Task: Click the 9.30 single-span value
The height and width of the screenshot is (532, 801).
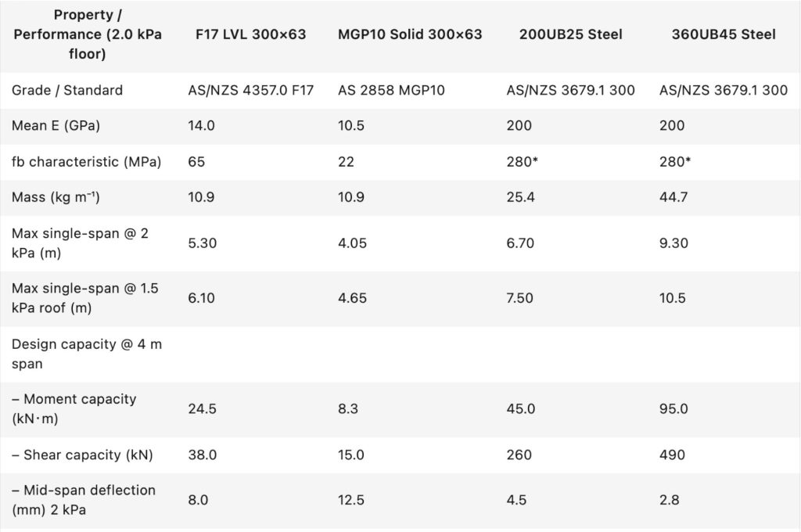Action: click(673, 243)
